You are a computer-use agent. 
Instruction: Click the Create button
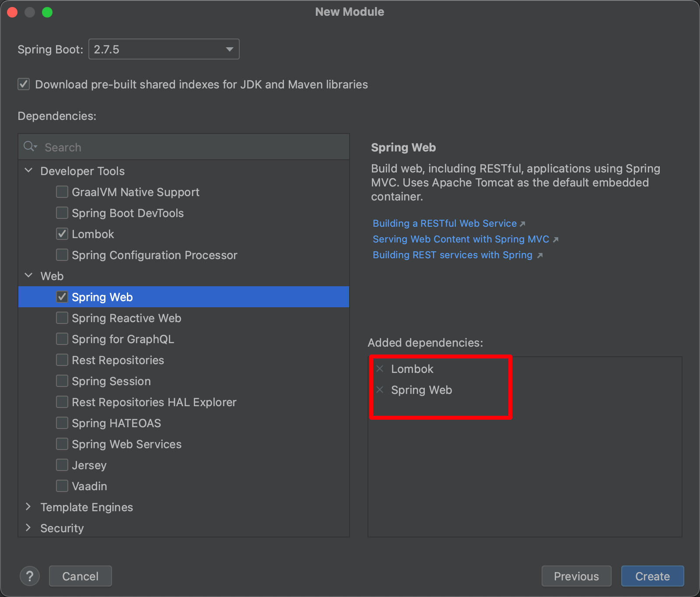click(652, 576)
